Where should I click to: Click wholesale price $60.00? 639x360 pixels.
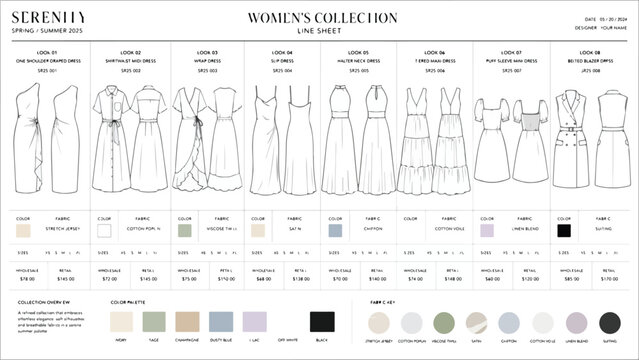tap(492, 279)
